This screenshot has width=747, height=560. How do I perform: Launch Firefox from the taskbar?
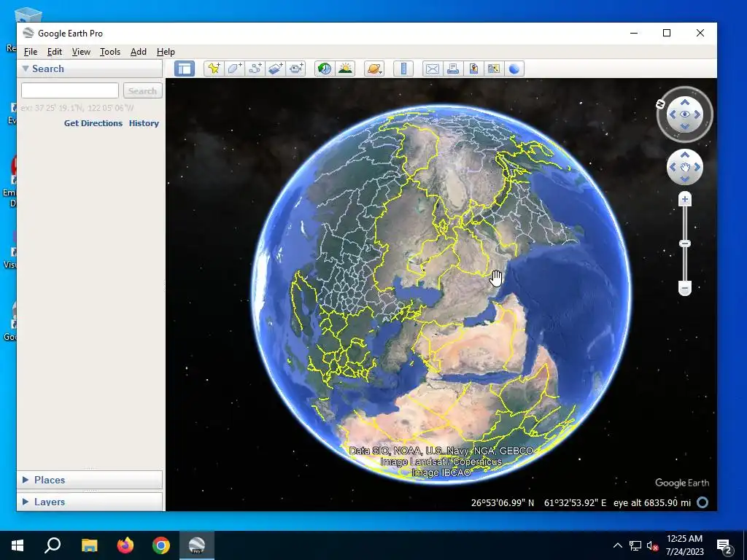(125, 545)
